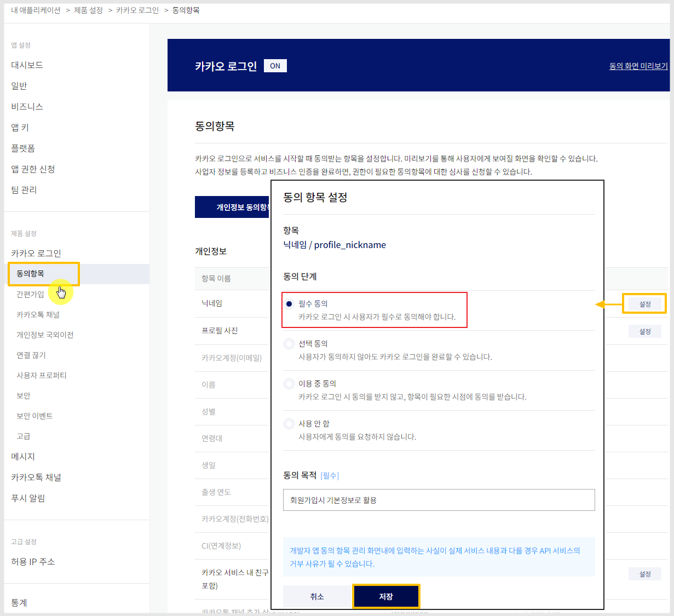Open 플랫폼 in the sidebar
Image resolution: width=674 pixels, height=616 pixels.
[x=23, y=148]
